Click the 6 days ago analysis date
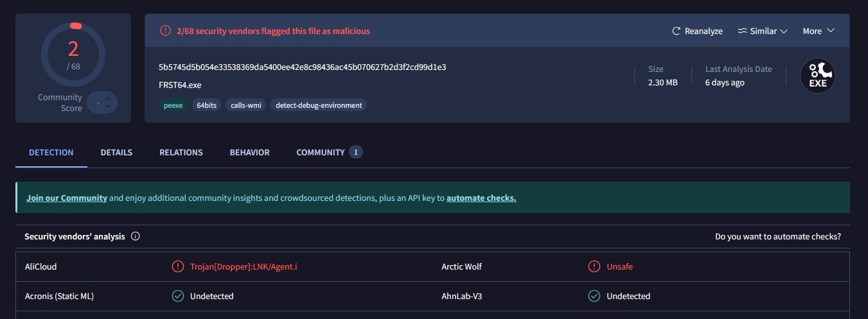This screenshot has width=868, height=319. pyautogui.click(x=725, y=82)
